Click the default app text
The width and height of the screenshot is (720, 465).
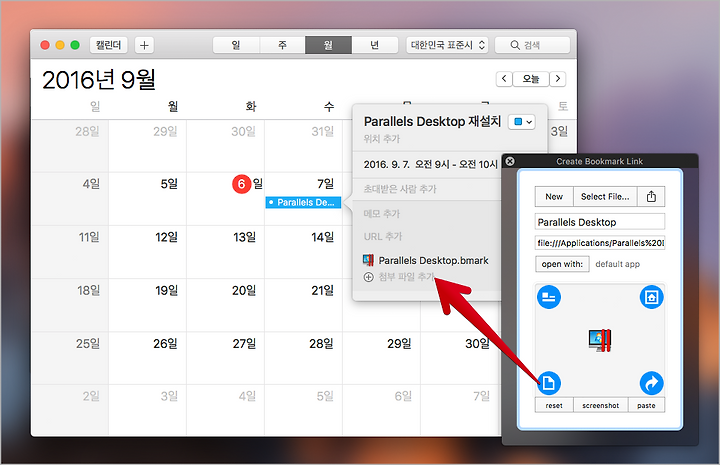click(x=618, y=264)
